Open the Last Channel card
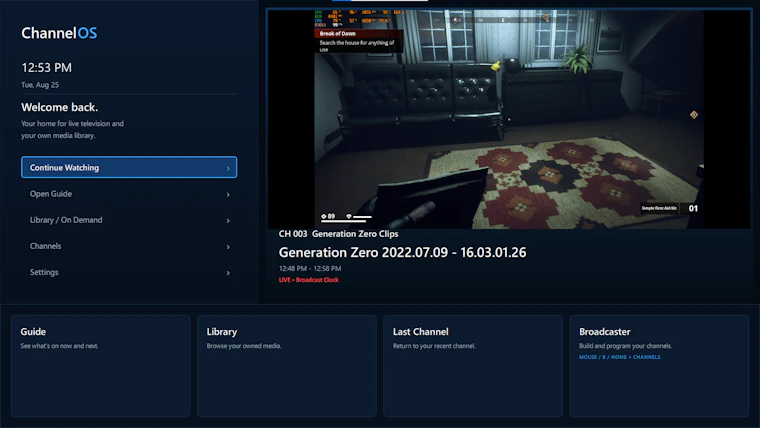The image size is (760, 428). click(473, 366)
